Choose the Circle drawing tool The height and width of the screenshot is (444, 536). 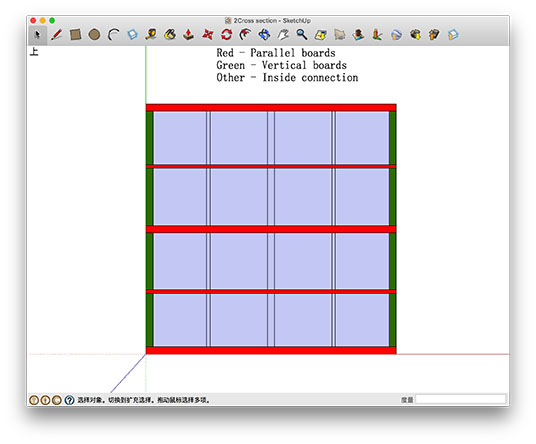(94, 35)
